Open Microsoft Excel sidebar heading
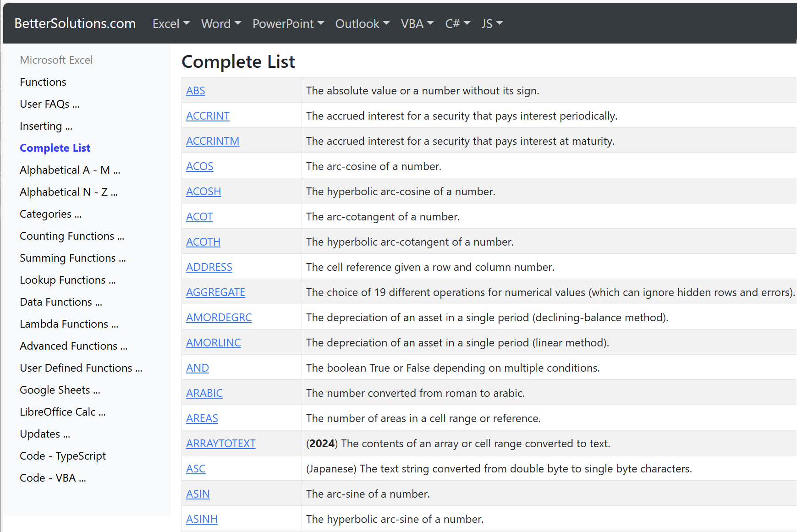This screenshot has width=797, height=532. 56,60
